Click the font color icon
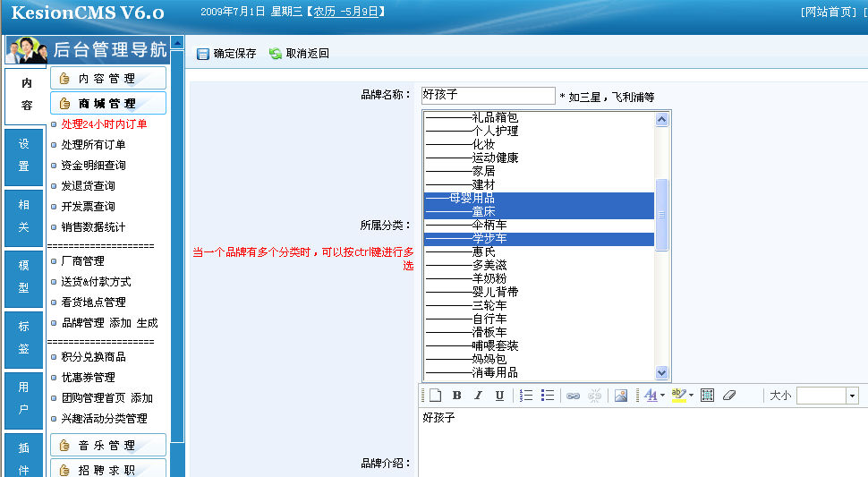868x477 pixels. [651, 395]
